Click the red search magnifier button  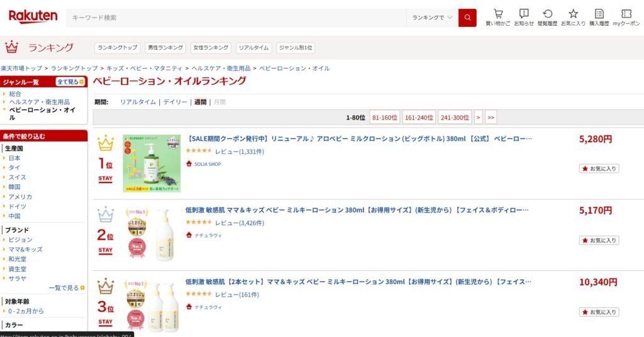pos(467,18)
